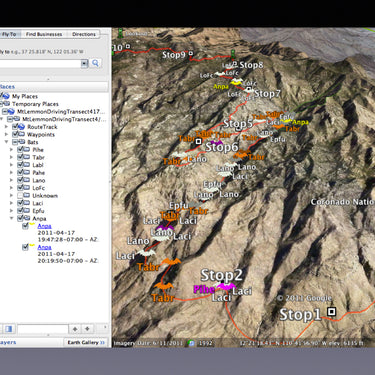Switch to the Fly To tab
The image size is (375, 375).
tap(9, 34)
